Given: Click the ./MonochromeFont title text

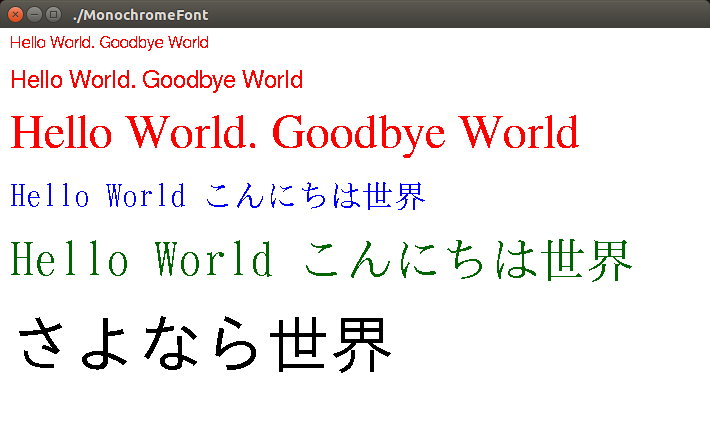Looking at the screenshot, I should click(141, 15).
